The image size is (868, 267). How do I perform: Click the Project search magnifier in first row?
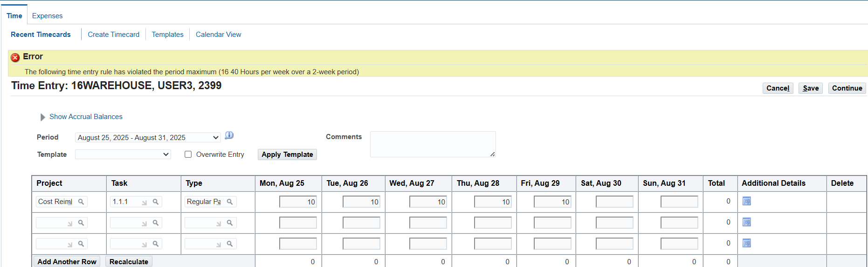click(81, 202)
